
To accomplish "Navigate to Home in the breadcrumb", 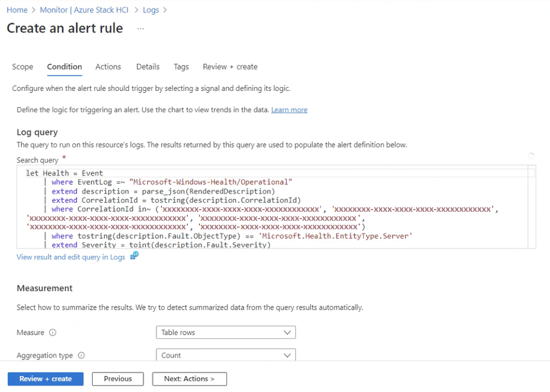I will pyautogui.click(x=17, y=10).
